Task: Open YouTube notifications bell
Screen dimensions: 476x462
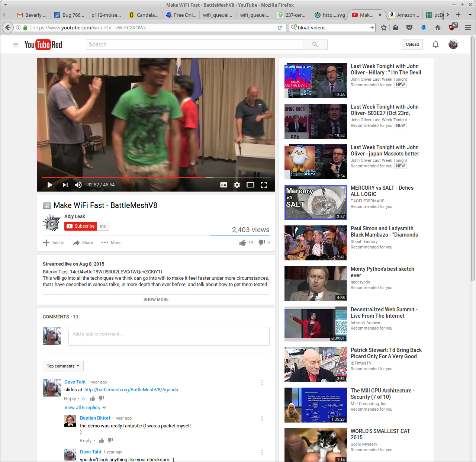Action: (x=435, y=45)
